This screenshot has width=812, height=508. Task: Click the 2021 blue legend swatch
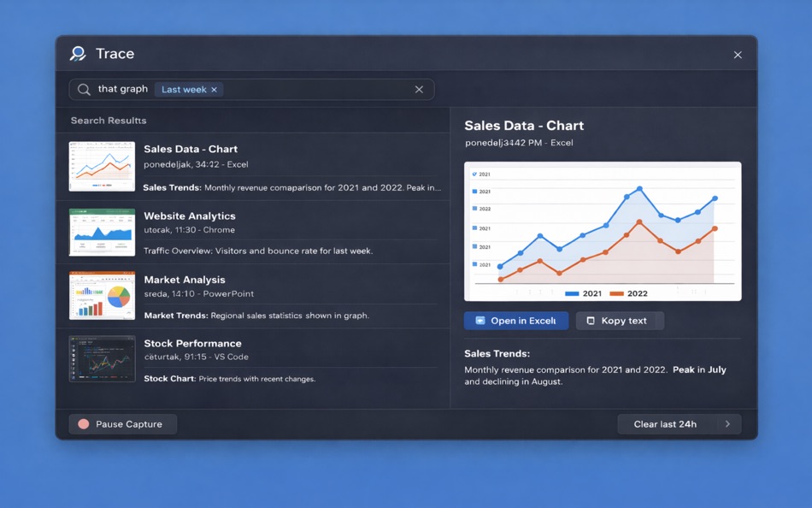click(572, 293)
